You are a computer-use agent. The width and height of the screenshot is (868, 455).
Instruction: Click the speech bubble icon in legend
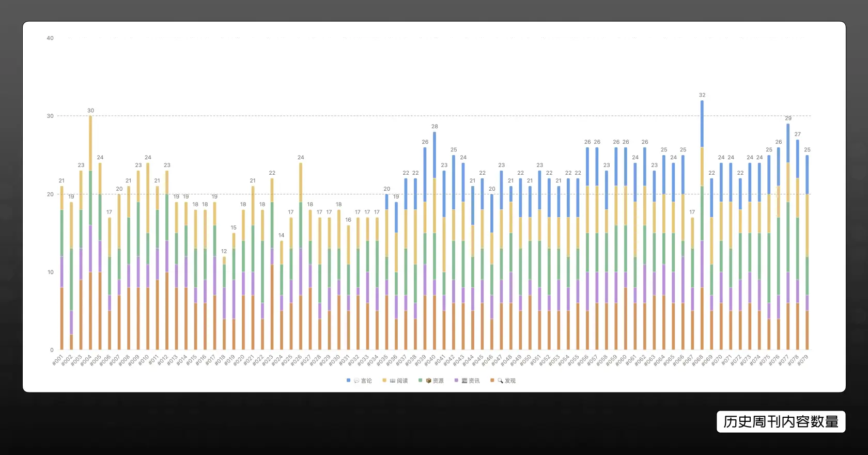357,381
